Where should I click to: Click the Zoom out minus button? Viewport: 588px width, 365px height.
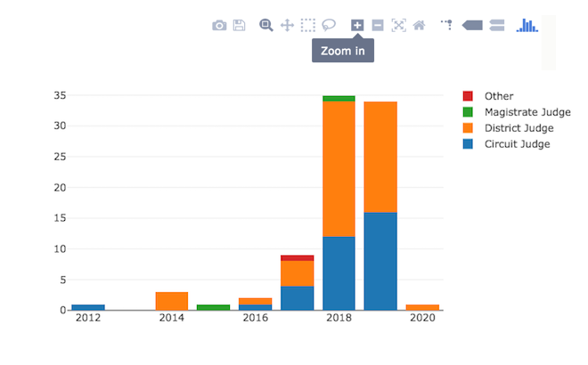click(378, 26)
